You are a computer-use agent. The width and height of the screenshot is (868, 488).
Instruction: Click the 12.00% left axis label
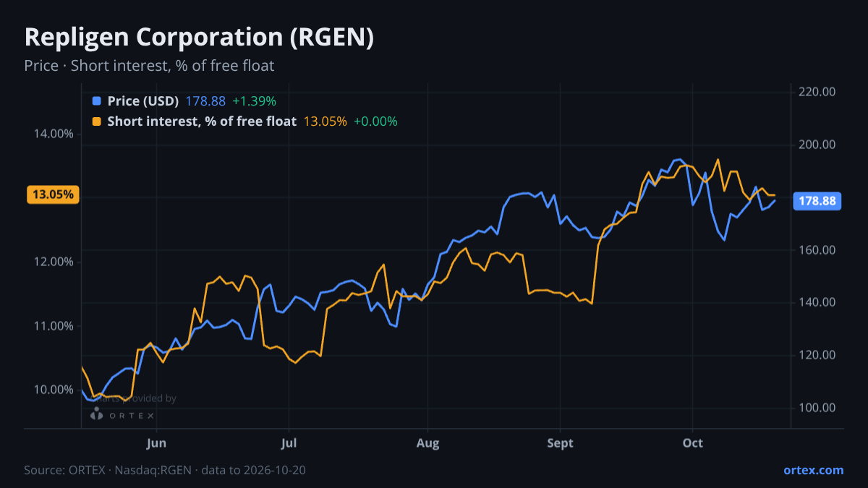55,262
